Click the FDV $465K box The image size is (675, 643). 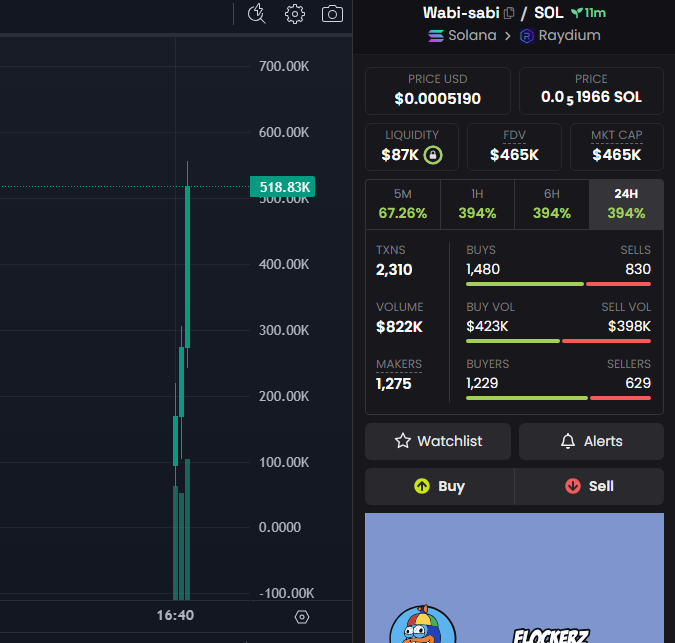pos(514,147)
